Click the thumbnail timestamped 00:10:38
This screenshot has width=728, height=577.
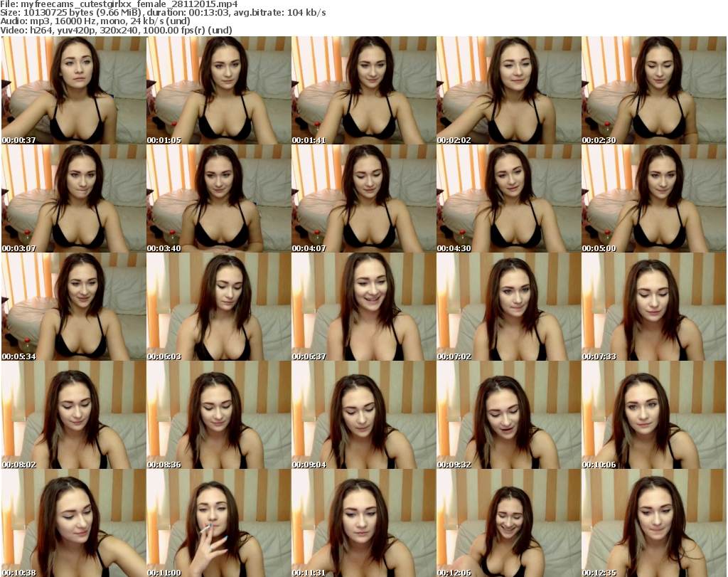click(x=74, y=523)
